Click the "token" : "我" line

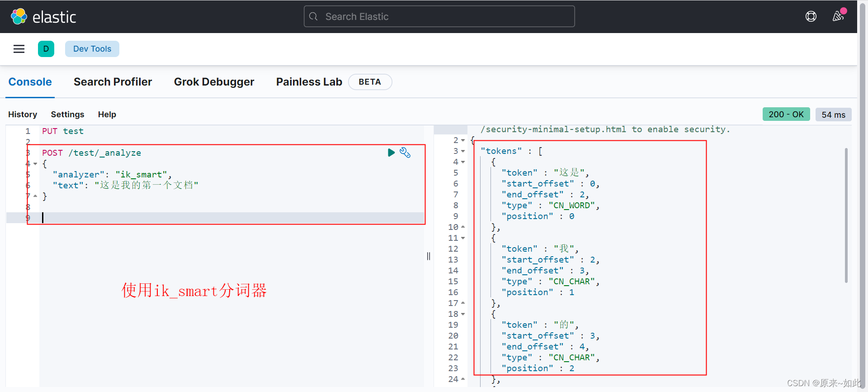[x=540, y=249]
